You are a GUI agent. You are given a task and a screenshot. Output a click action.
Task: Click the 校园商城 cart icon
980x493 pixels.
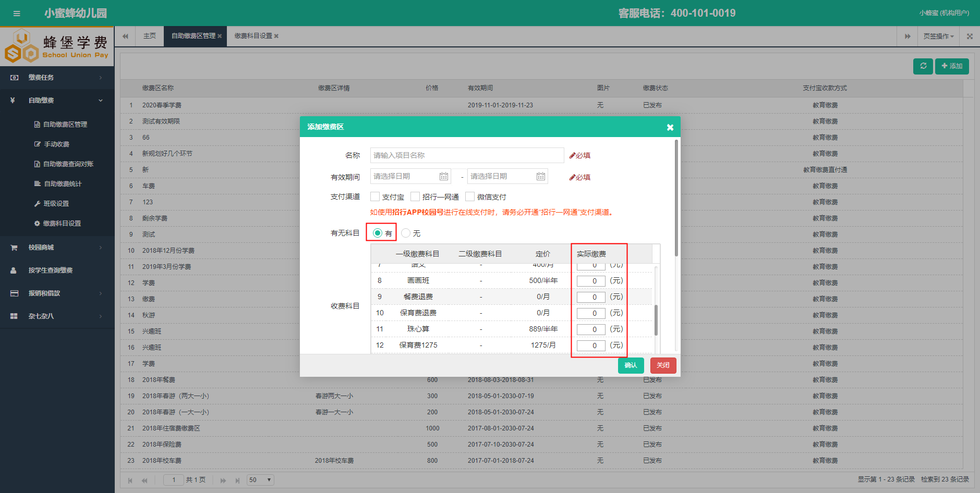(x=14, y=248)
